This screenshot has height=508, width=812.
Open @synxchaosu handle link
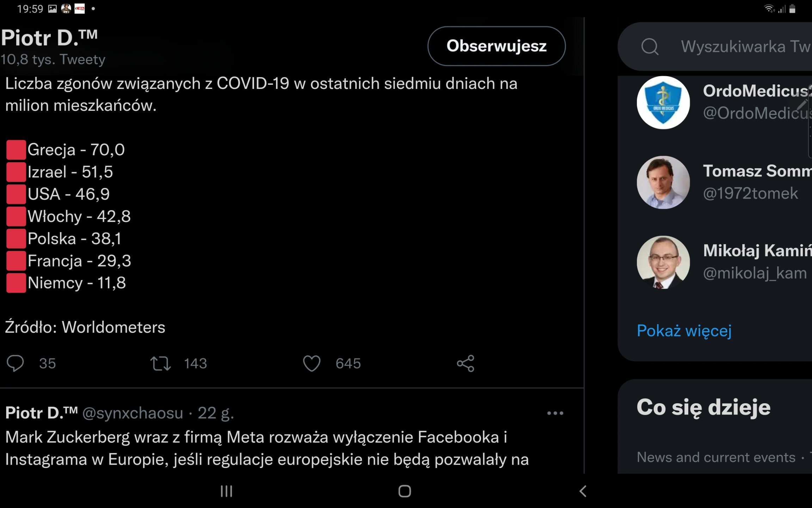point(133,413)
